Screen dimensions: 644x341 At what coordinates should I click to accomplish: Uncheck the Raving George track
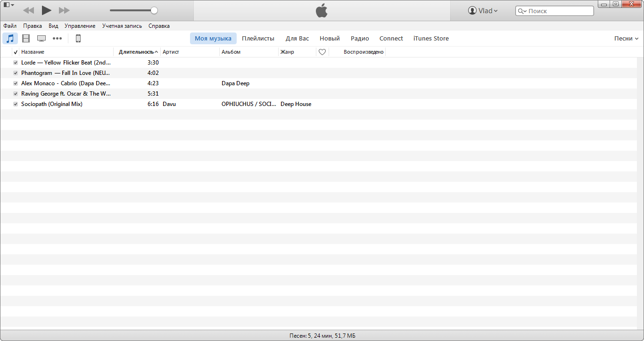pyautogui.click(x=16, y=94)
